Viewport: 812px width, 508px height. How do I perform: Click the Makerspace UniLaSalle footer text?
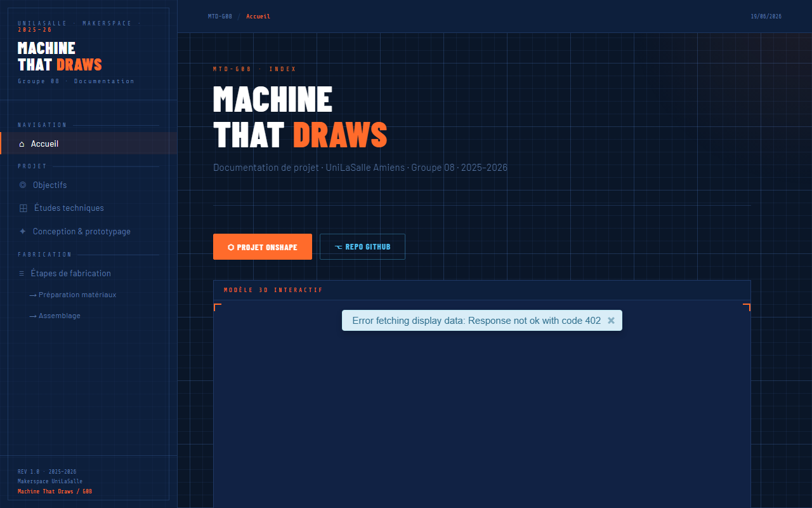pyautogui.click(x=50, y=481)
